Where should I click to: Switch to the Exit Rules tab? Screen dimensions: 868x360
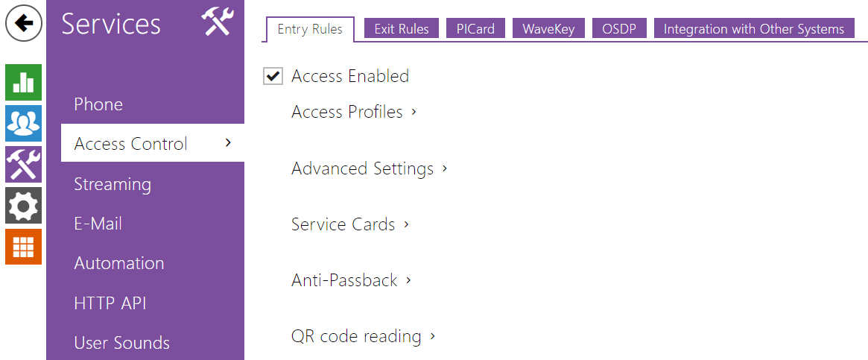(x=402, y=29)
